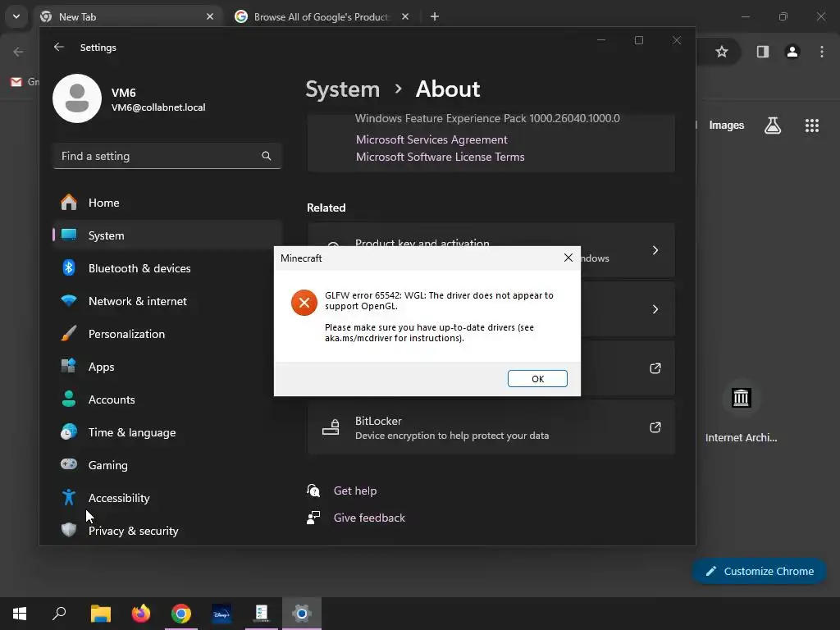This screenshot has width=840, height=630.
Task: Open Chrome tab search dropdown arrow
Action: tap(16, 16)
